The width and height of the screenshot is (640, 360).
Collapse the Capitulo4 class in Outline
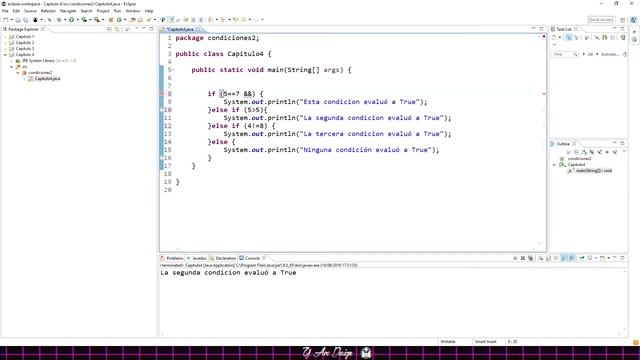point(554,164)
